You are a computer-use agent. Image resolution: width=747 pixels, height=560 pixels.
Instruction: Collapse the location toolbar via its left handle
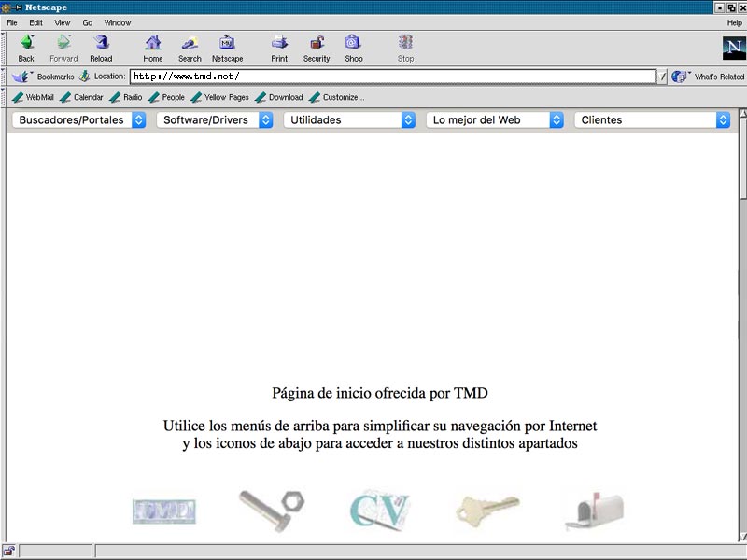coord(4,77)
